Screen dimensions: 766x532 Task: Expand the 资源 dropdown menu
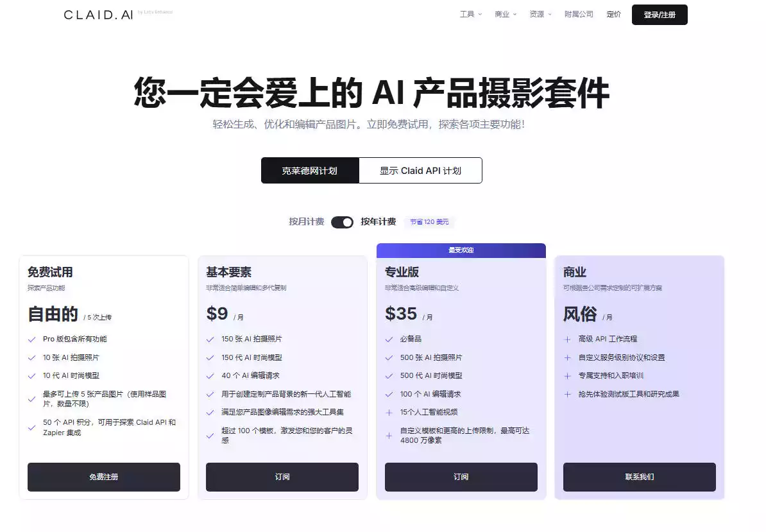coord(540,14)
